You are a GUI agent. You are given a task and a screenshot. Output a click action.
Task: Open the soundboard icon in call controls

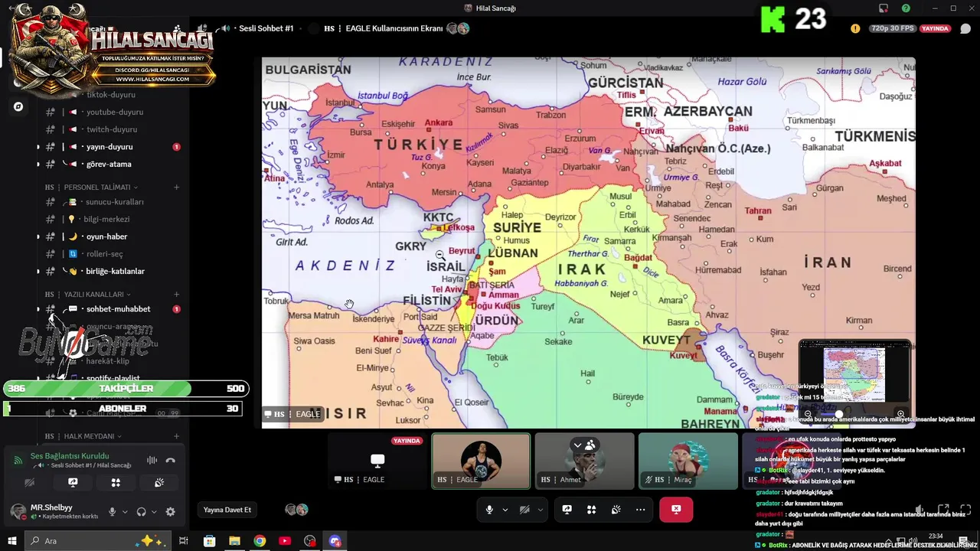tap(616, 510)
